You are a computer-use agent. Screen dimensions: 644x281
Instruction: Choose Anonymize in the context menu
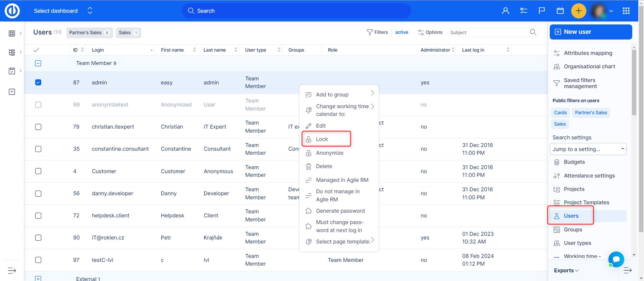329,153
